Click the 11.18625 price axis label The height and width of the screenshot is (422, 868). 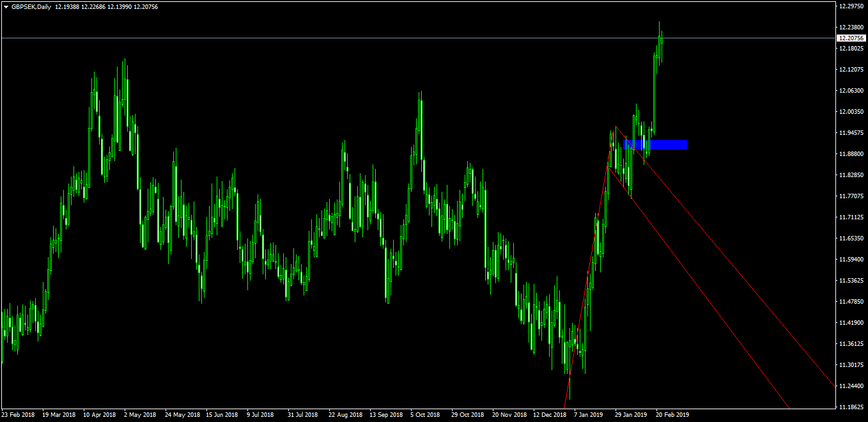(851, 407)
